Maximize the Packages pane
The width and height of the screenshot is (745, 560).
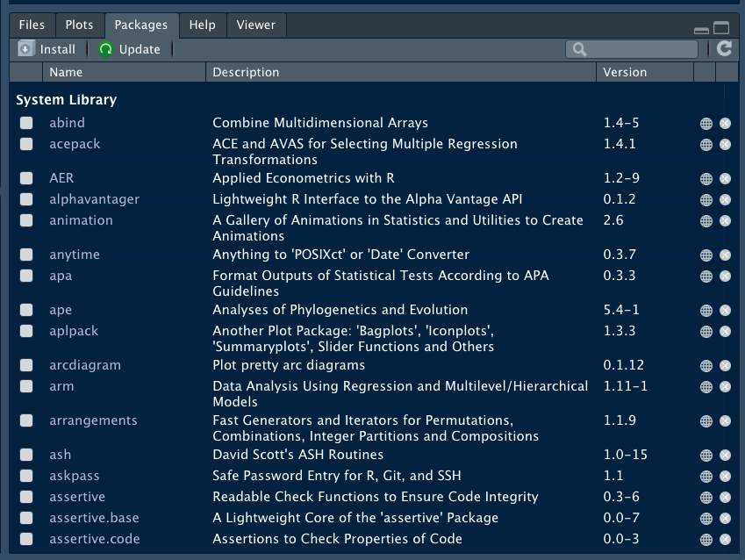pyautogui.click(x=721, y=28)
